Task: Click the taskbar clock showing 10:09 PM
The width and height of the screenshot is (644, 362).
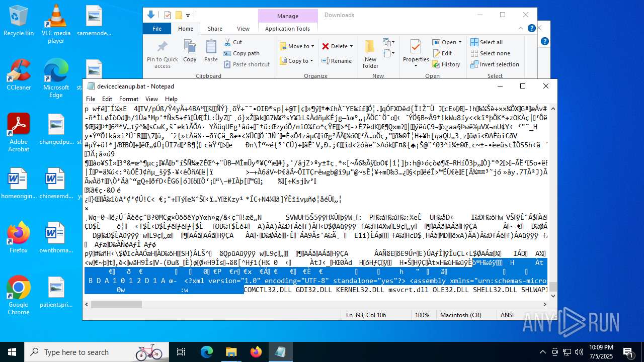Action: click(601, 352)
